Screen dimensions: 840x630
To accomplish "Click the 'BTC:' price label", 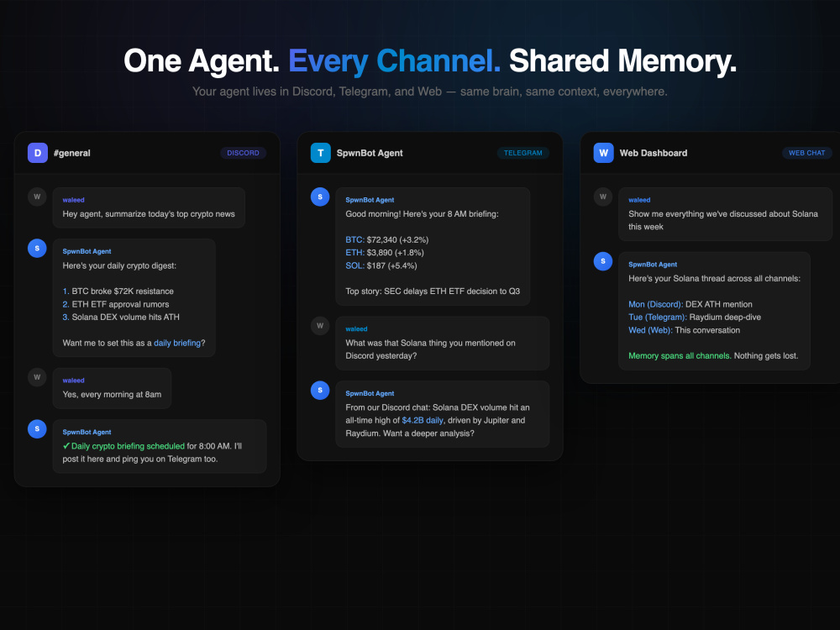I will tap(354, 239).
